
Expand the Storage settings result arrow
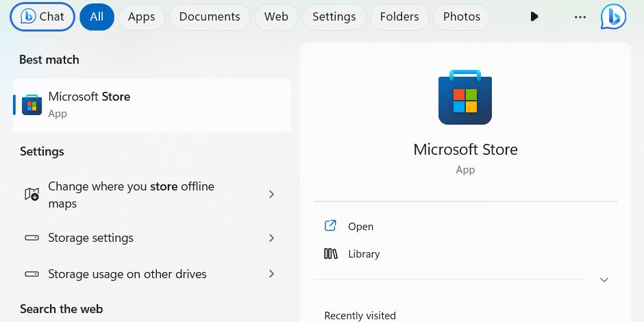[x=271, y=238]
